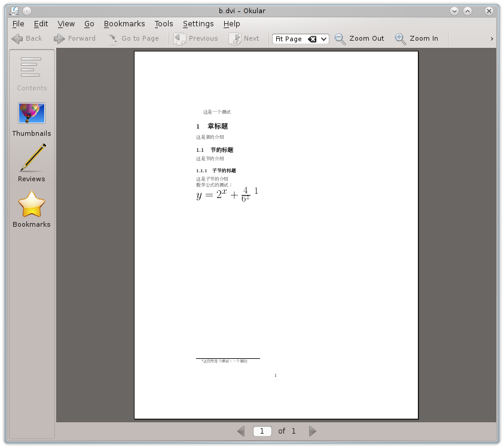The width and height of the screenshot is (504, 448).
Task: Show the Bookmarks star panel
Action: click(x=32, y=209)
